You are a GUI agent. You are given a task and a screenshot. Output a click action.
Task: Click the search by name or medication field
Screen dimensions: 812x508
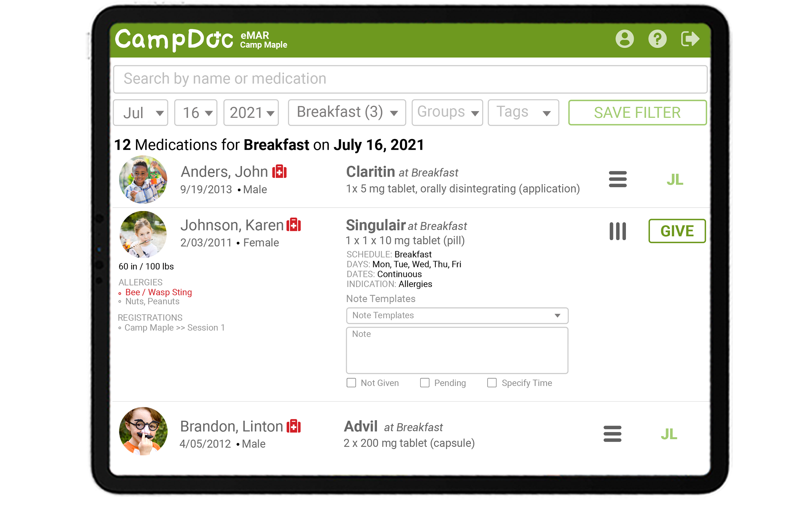(x=410, y=79)
